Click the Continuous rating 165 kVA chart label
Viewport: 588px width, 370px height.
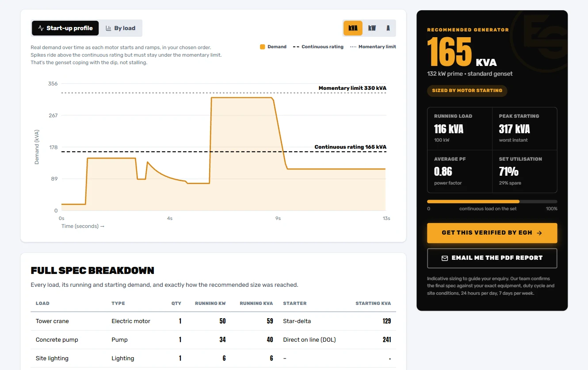pos(350,147)
